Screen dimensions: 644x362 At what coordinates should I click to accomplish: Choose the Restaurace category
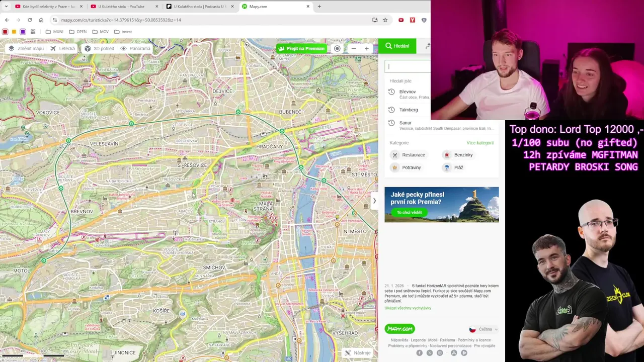pos(409,155)
